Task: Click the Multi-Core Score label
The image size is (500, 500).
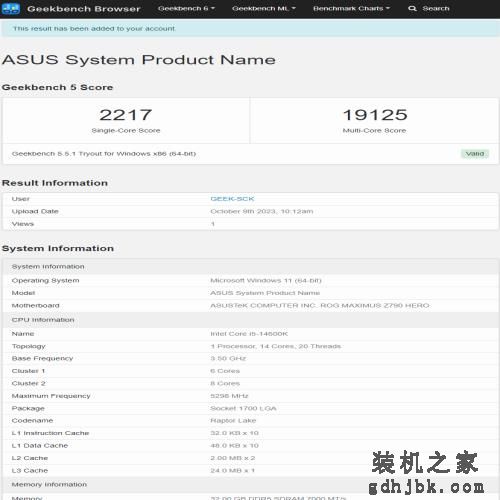Action: coord(374,131)
